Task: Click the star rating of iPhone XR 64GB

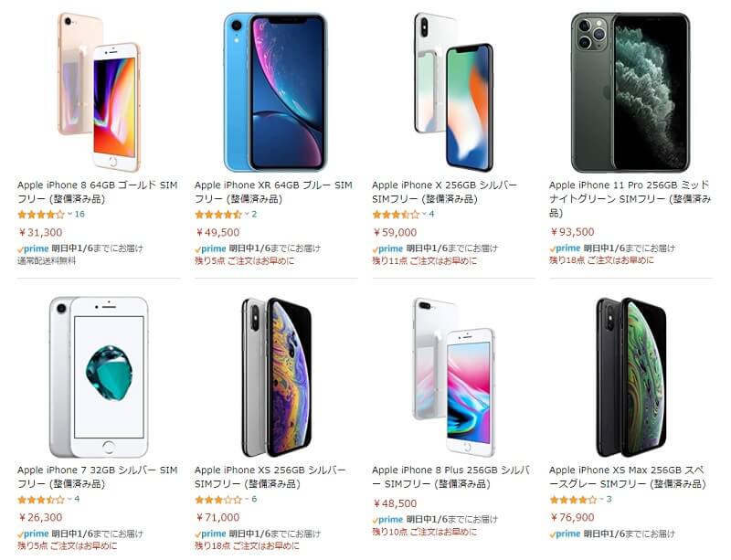Action: tap(218, 215)
